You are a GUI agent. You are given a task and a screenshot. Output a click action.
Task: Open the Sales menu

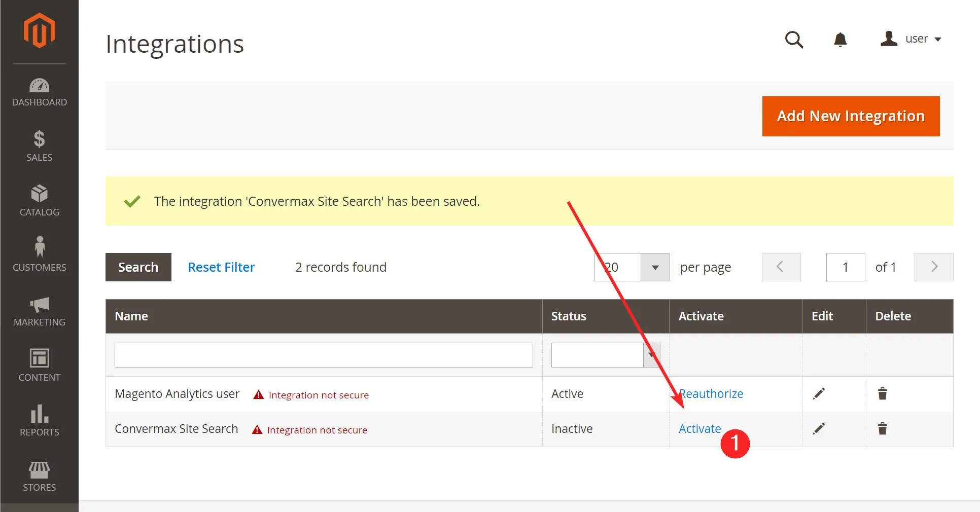[39, 146]
